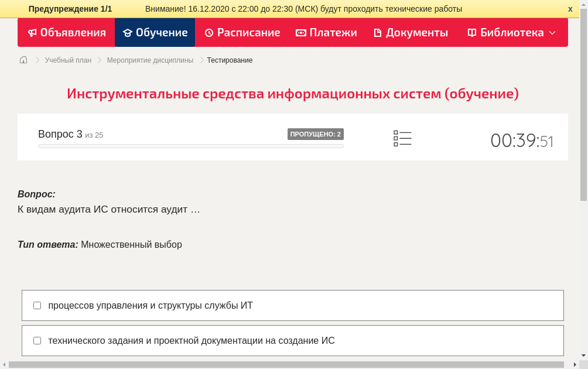Check answer about технического задания и документации

pyautogui.click(x=37, y=340)
